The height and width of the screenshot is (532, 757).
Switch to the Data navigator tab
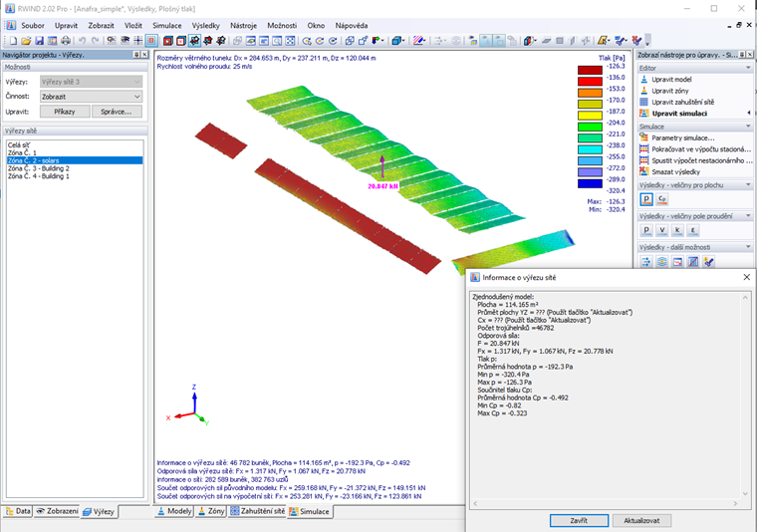tap(18, 511)
